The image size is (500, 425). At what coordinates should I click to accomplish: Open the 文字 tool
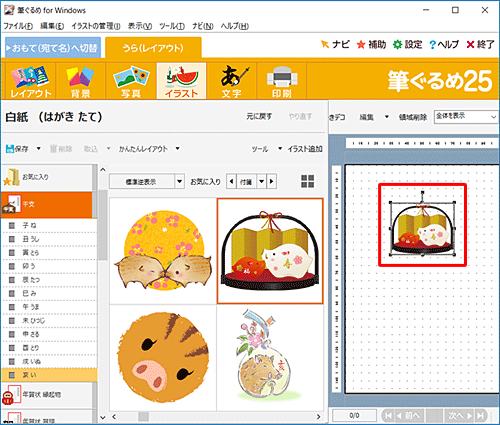(x=232, y=81)
